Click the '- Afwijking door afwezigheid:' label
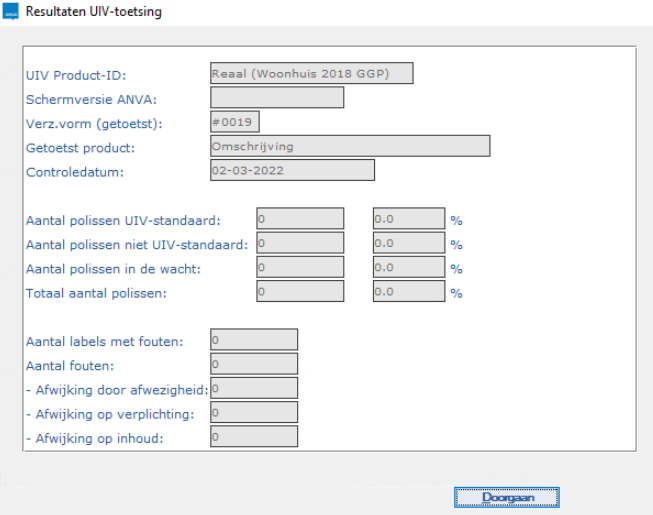This screenshot has height=515, width=653. (x=117, y=390)
